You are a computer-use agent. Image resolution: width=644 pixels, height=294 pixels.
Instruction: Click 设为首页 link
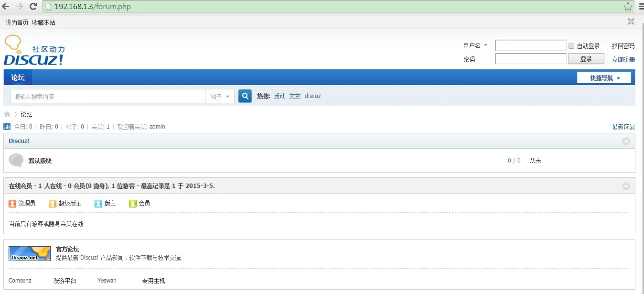click(x=17, y=22)
